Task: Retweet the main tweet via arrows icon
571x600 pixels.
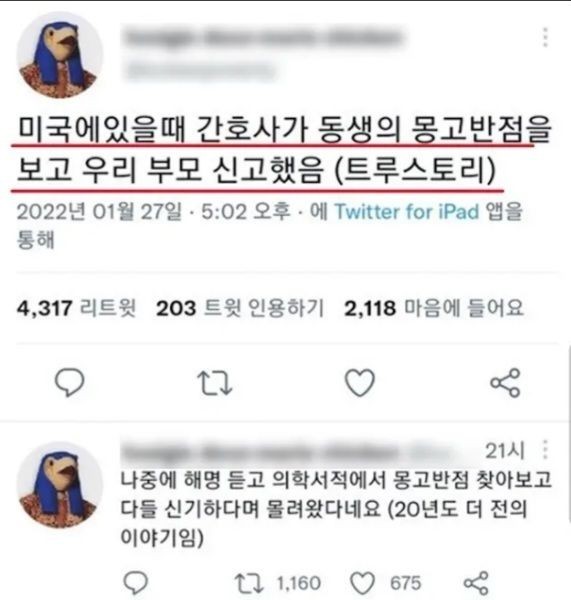Action: (214, 382)
